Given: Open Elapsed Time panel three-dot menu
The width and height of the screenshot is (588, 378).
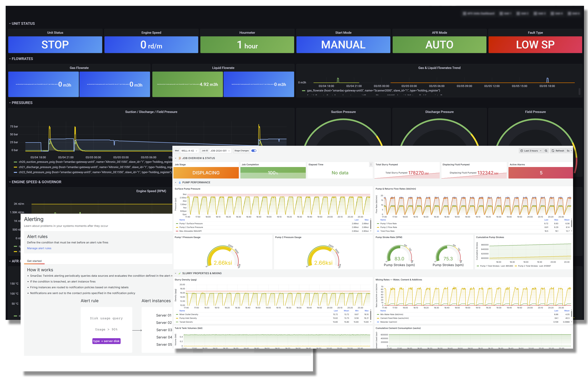Looking at the screenshot, I should (371, 165).
